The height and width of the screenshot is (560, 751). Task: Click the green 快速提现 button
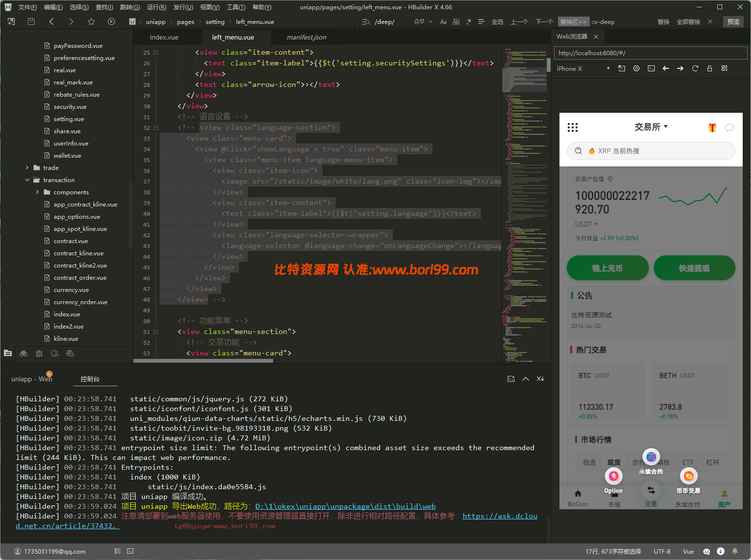tap(694, 268)
